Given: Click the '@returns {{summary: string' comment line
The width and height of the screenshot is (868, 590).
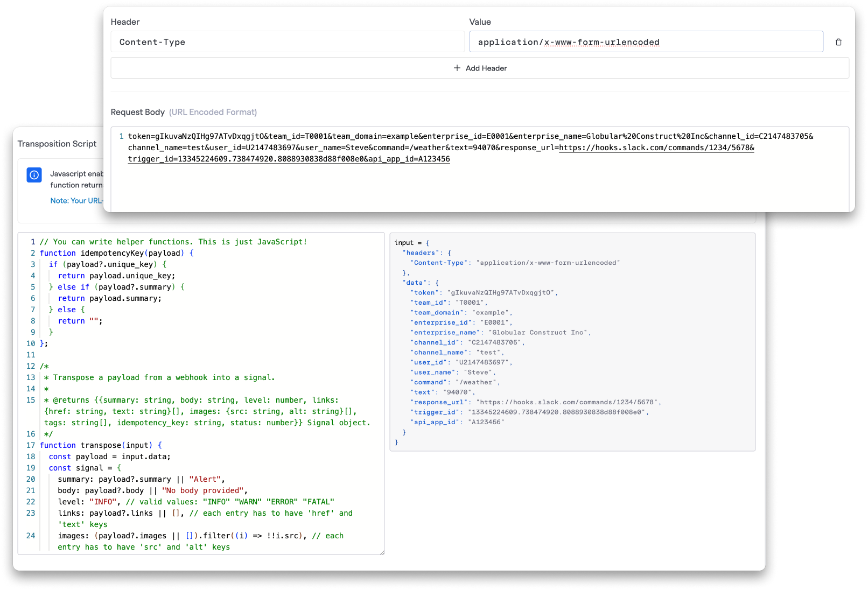Looking at the screenshot, I should tap(207, 411).
